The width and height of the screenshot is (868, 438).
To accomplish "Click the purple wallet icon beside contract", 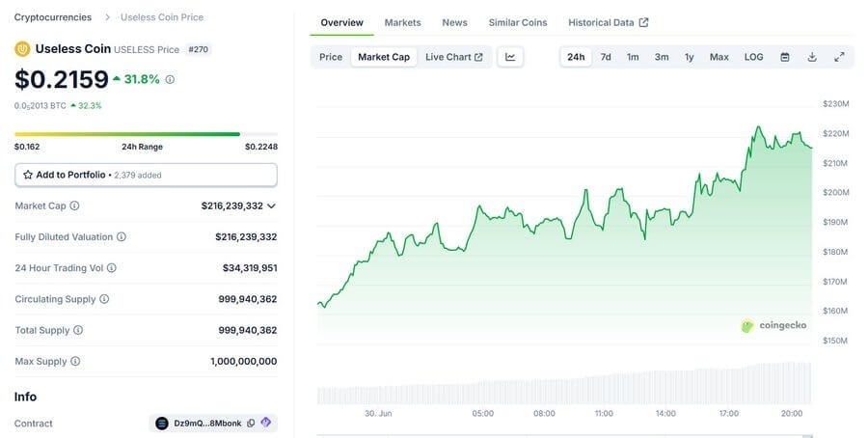I will pos(266,423).
